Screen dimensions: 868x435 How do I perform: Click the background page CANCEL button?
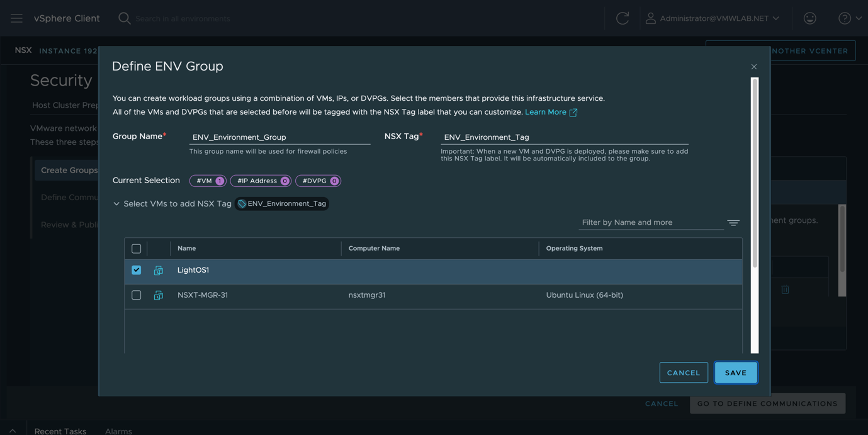point(662,404)
